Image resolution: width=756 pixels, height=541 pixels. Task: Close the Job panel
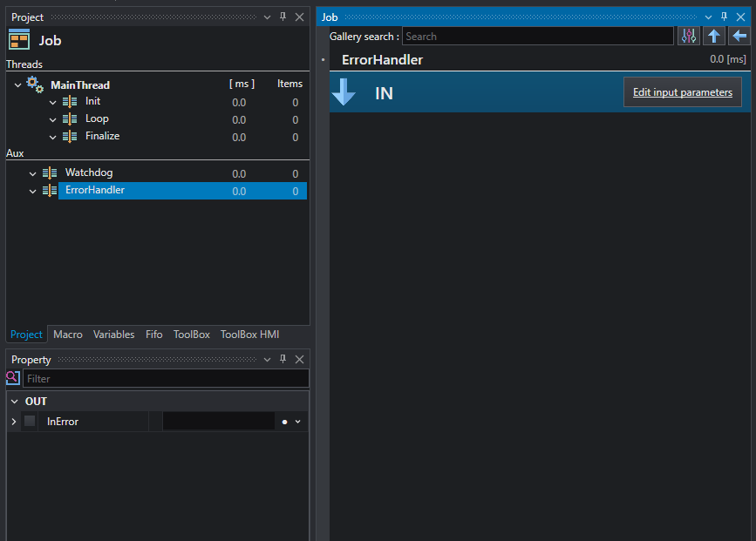[740, 17]
